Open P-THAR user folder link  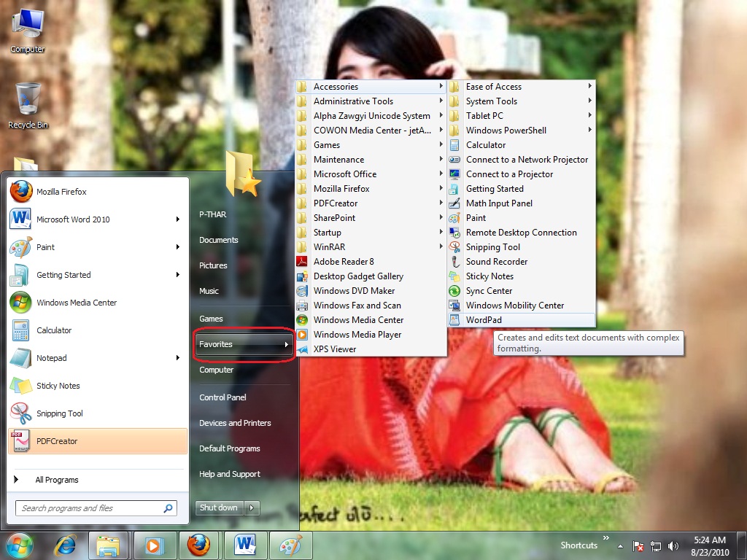212,215
